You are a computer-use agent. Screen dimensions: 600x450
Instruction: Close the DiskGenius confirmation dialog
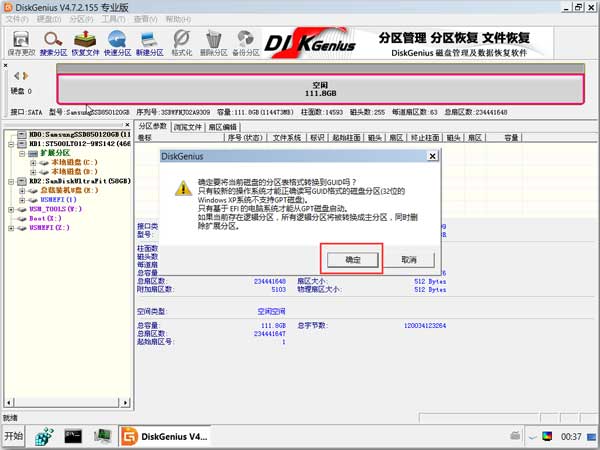432,156
